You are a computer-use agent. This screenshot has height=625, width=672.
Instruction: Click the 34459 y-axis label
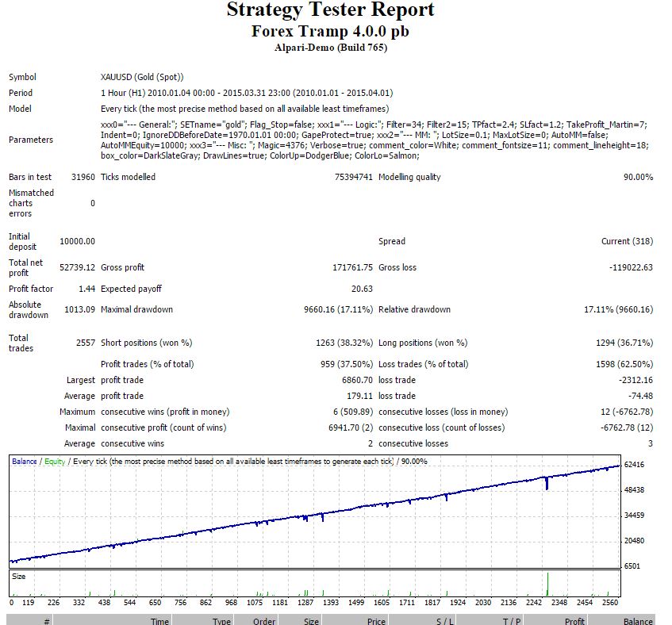634,516
